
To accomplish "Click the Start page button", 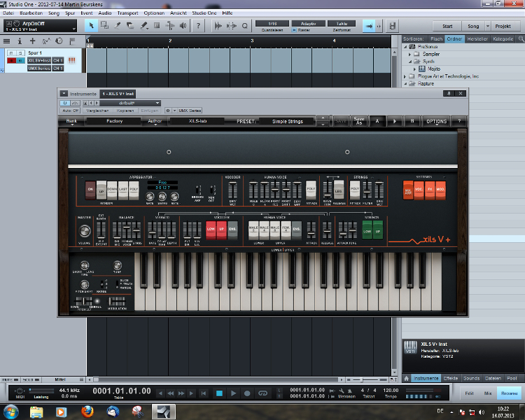I will tap(447, 26).
